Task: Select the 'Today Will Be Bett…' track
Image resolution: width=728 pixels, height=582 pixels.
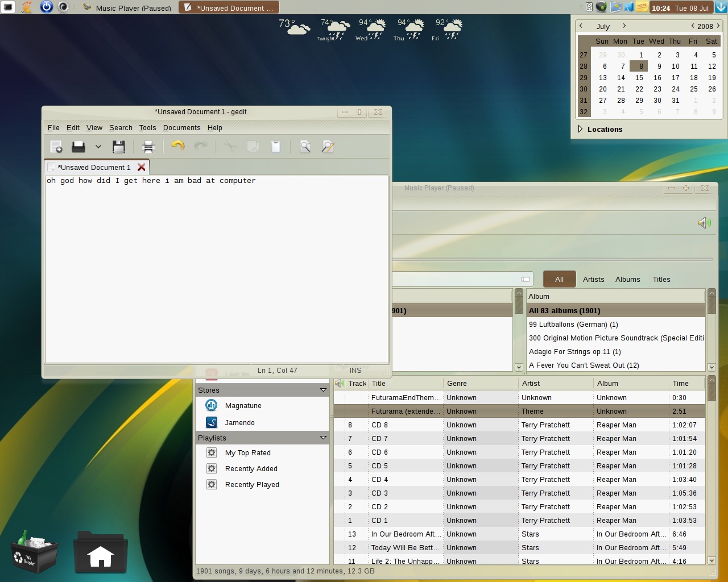Action: pos(519,547)
